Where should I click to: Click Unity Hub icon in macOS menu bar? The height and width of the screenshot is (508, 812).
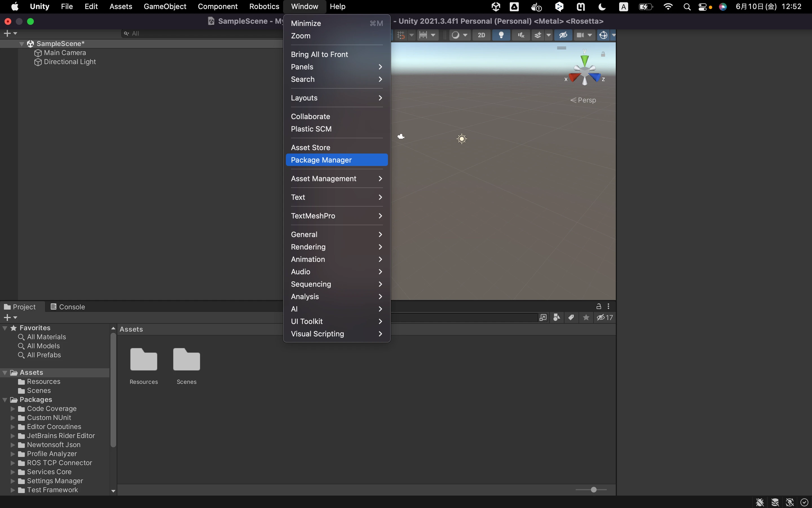coord(496,6)
